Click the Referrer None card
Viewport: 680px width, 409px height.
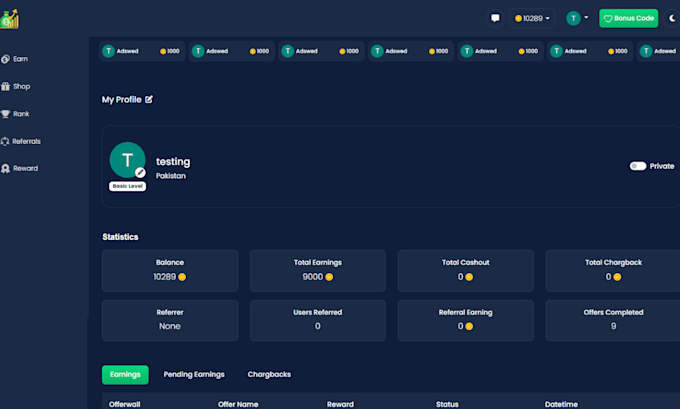(170, 320)
